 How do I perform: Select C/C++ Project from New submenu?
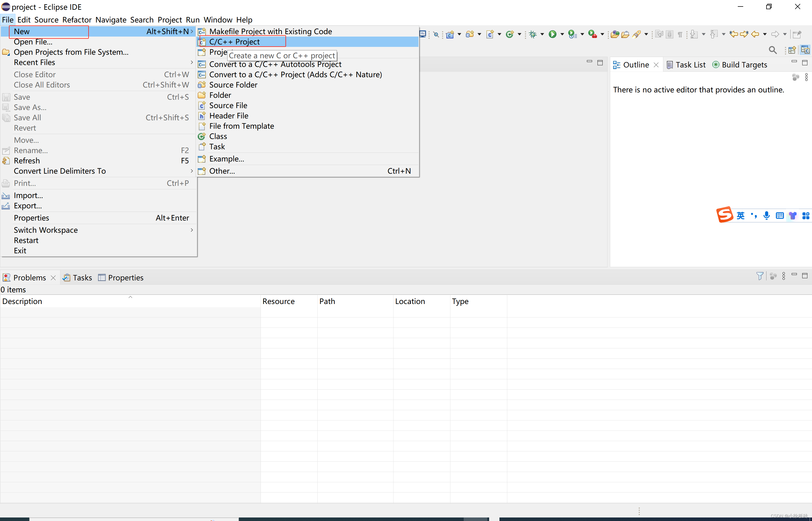[x=234, y=42]
